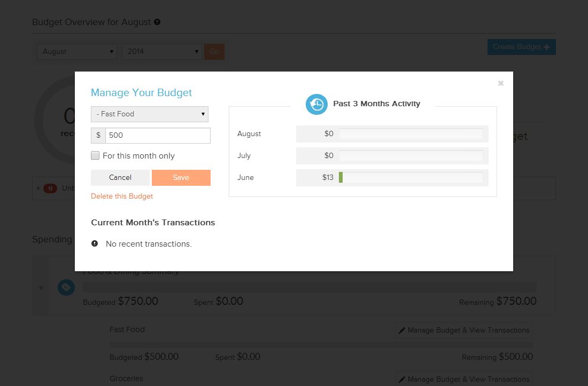Viewport: 588px width, 386px height.
Task: Click the Food & Dining Spent $0.00 value
Action: [229, 301]
